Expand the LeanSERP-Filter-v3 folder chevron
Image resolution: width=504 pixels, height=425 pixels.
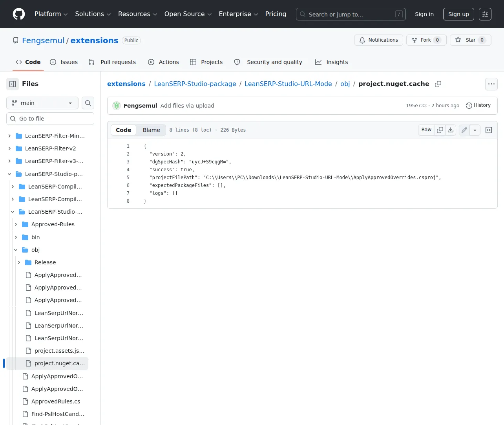tap(9, 161)
